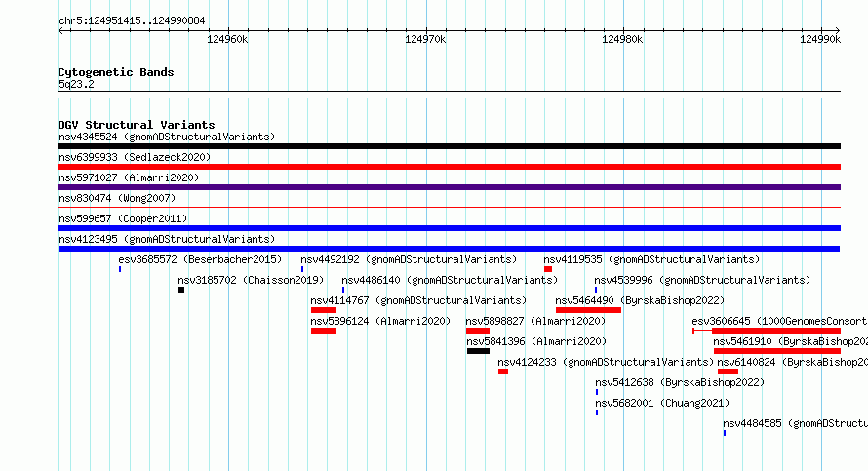Open label nsv5971027 (Almarri2020)

tap(129, 177)
